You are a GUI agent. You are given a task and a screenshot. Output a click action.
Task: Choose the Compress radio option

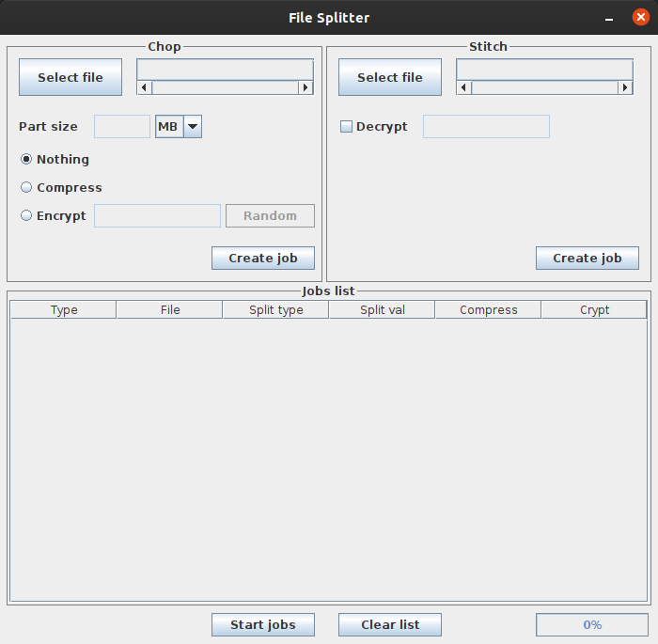tap(26, 188)
